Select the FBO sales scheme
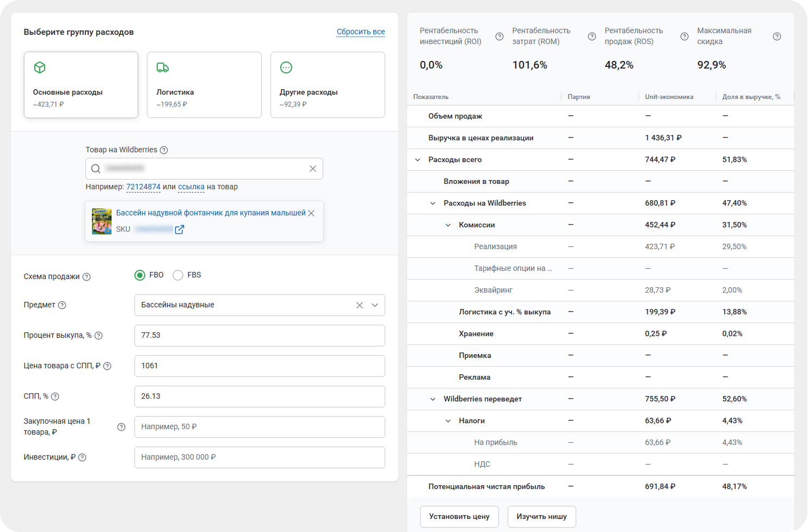Screen dimensions: 808x532 (140, 275)
